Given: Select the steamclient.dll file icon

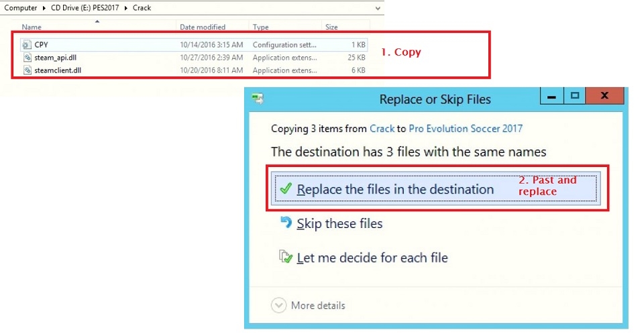Looking at the screenshot, I should pyautogui.click(x=27, y=70).
